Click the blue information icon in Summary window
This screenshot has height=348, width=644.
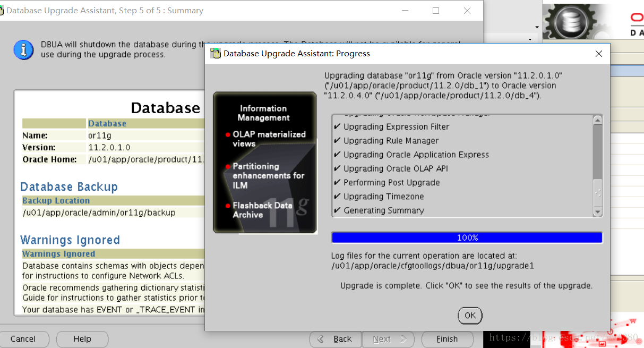[x=24, y=49]
